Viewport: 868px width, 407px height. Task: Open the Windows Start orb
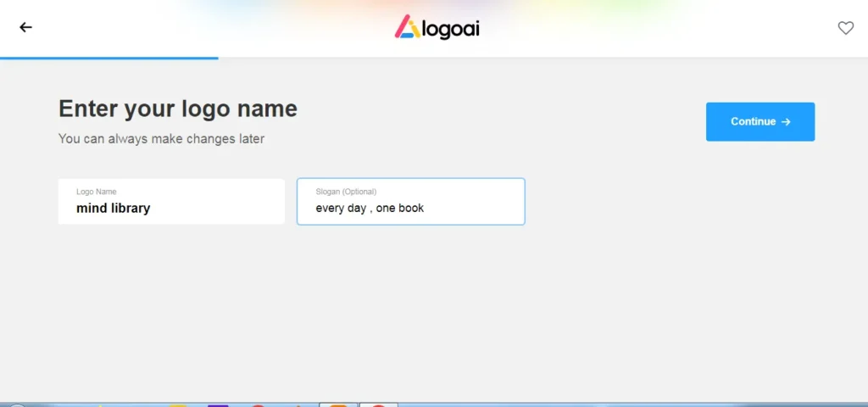coord(17,405)
